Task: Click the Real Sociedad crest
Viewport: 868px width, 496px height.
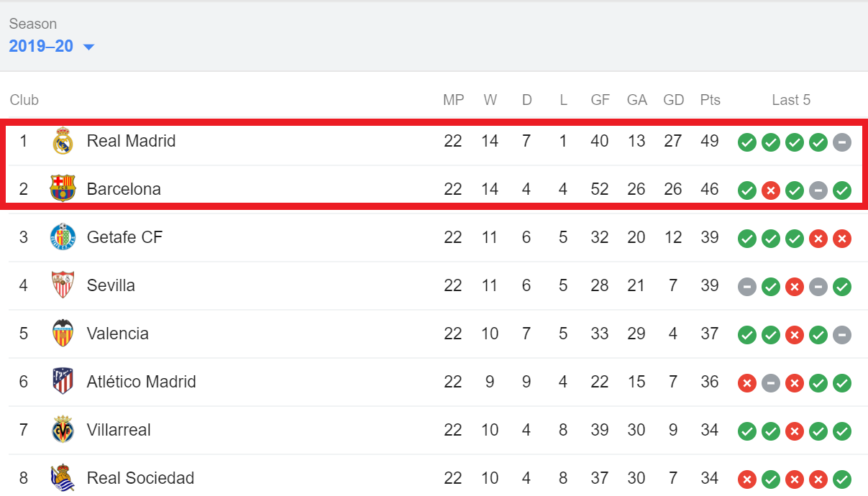Action: coord(63,478)
